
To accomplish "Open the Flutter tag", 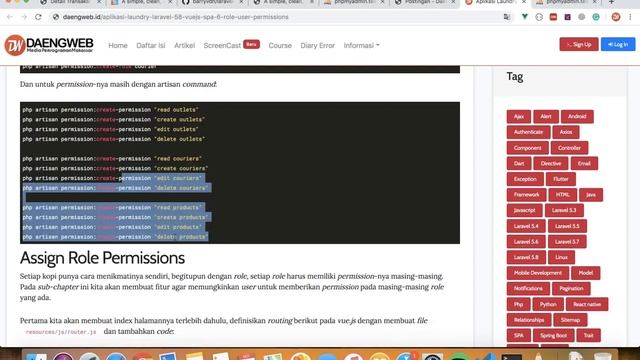I will (561, 179).
